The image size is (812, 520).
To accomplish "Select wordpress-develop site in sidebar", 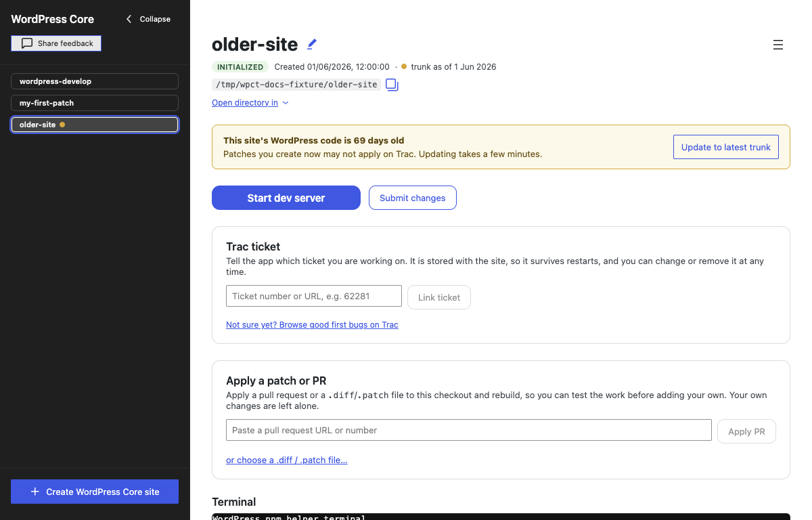I will pos(95,81).
